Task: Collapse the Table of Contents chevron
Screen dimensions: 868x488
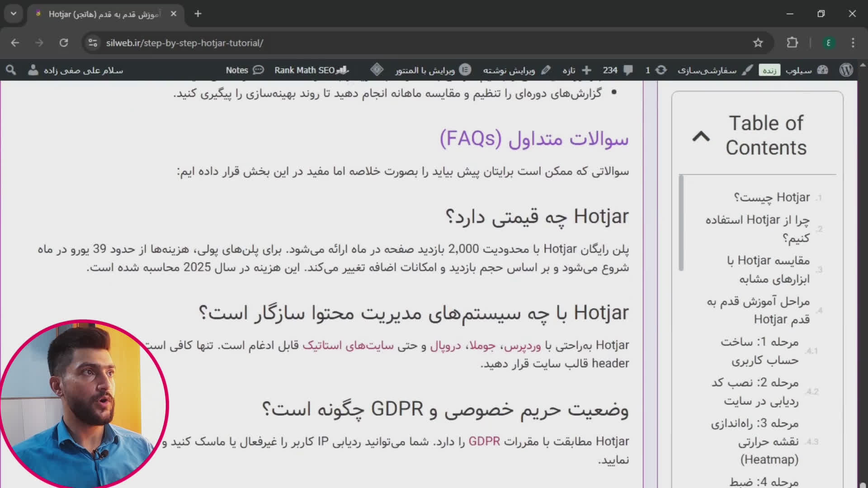Action: pos(701,136)
